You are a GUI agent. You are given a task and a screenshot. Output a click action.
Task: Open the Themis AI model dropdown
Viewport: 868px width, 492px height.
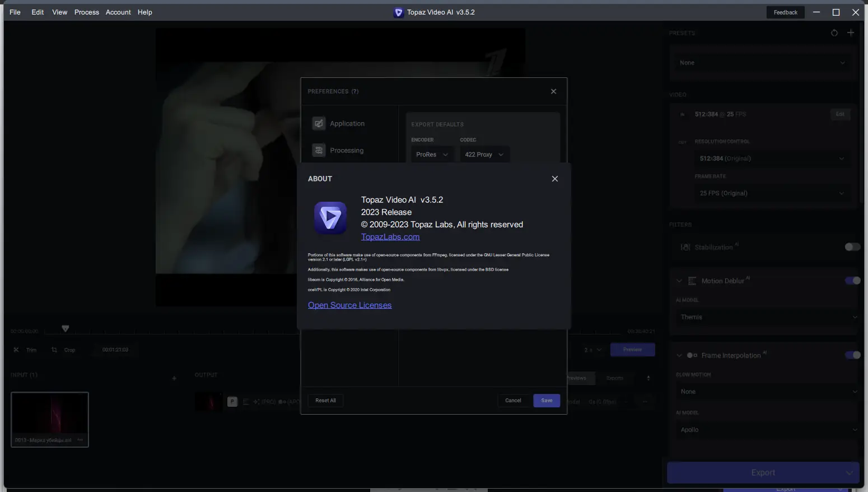tap(768, 317)
